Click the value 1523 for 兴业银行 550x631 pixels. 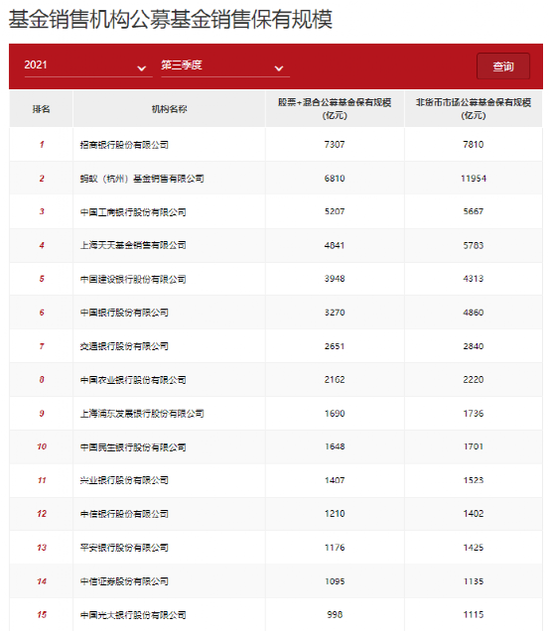click(x=473, y=480)
